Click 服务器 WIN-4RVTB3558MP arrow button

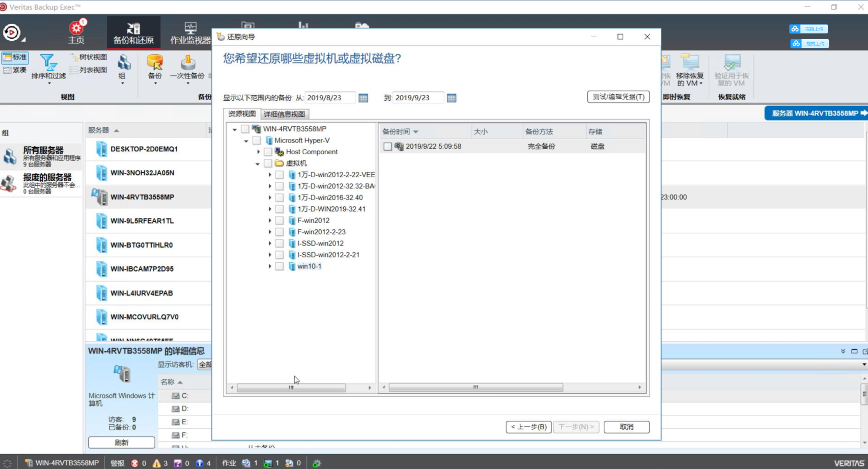(x=817, y=113)
